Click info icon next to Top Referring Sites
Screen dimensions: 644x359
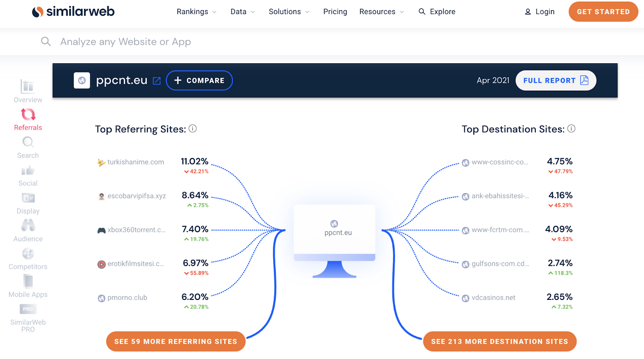click(193, 129)
